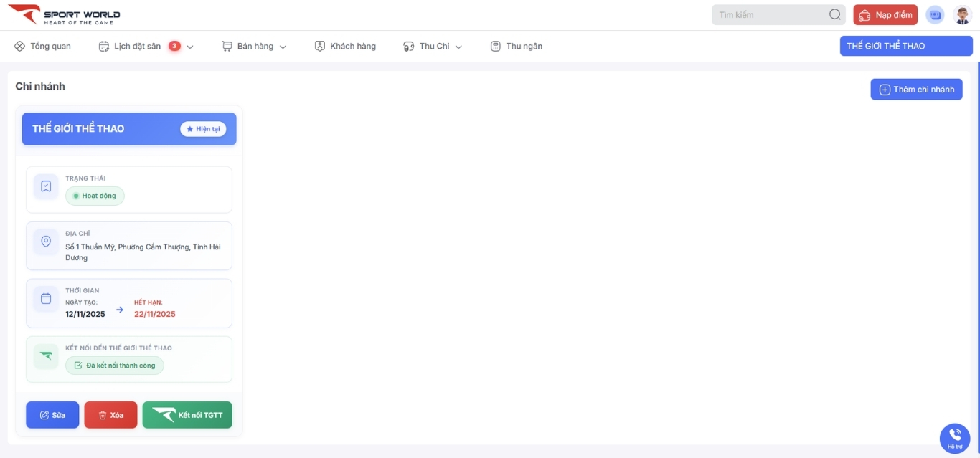Expand the Thu Chi dropdown
The width and height of the screenshot is (980, 458).
(458, 47)
